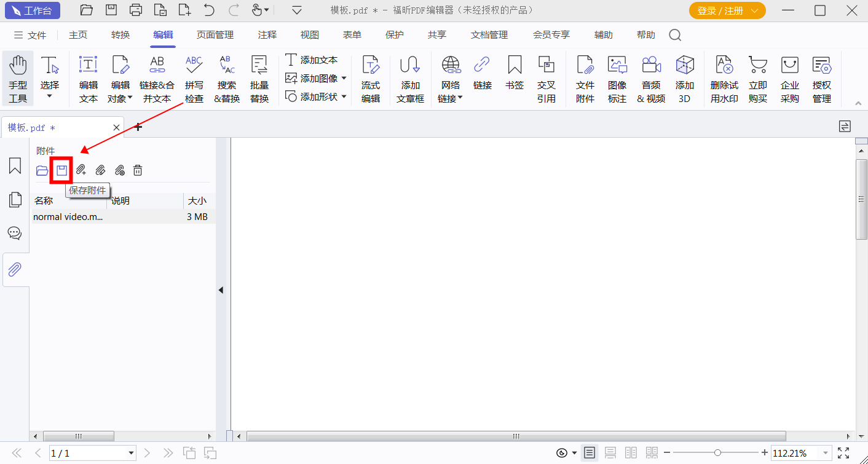Switch to the 注释 ribbon tab

click(x=267, y=35)
